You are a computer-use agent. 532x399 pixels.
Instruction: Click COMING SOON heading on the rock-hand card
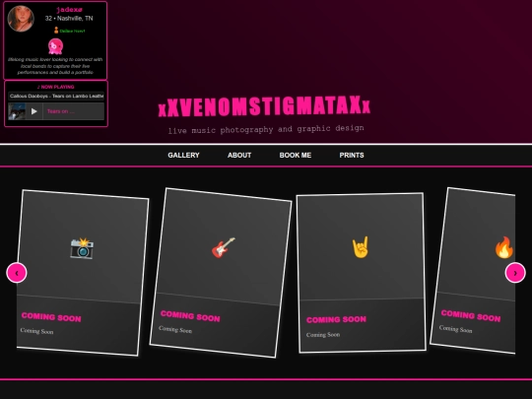pos(336,319)
